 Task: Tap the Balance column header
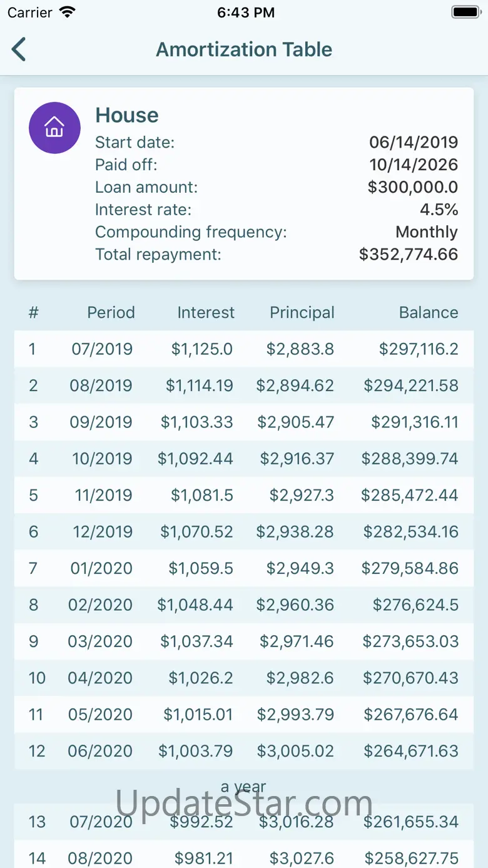(429, 312)
